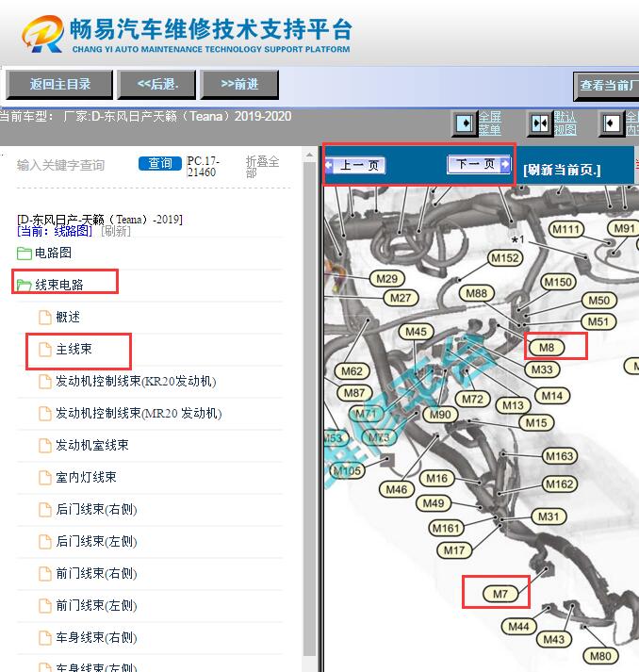Go back with the <<后退 button

coord(156,85)
